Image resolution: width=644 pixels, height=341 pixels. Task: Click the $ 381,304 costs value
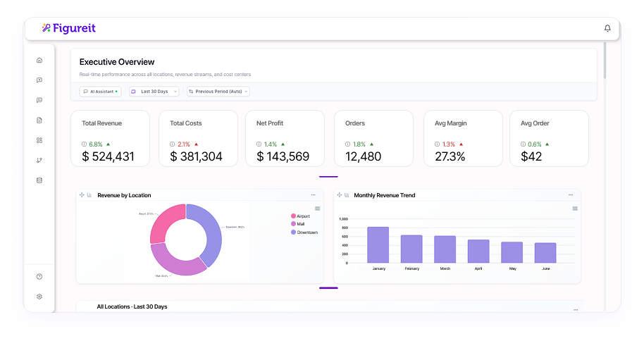click(197, 156)
